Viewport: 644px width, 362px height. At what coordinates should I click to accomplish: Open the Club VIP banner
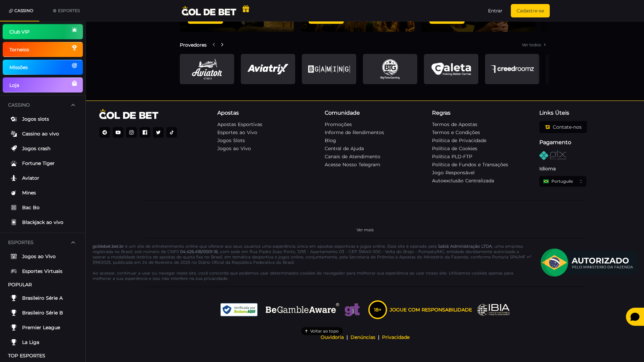43,32
